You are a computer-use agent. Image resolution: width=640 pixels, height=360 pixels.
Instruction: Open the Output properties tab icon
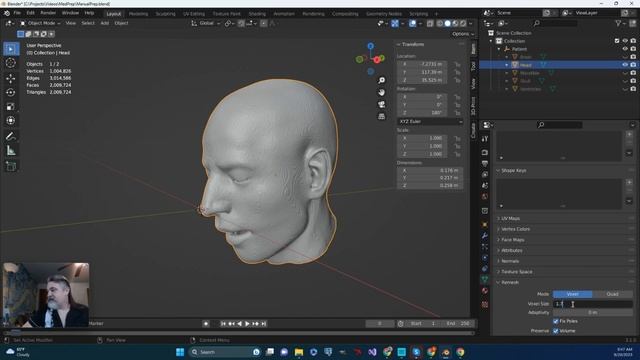point(484,164)
